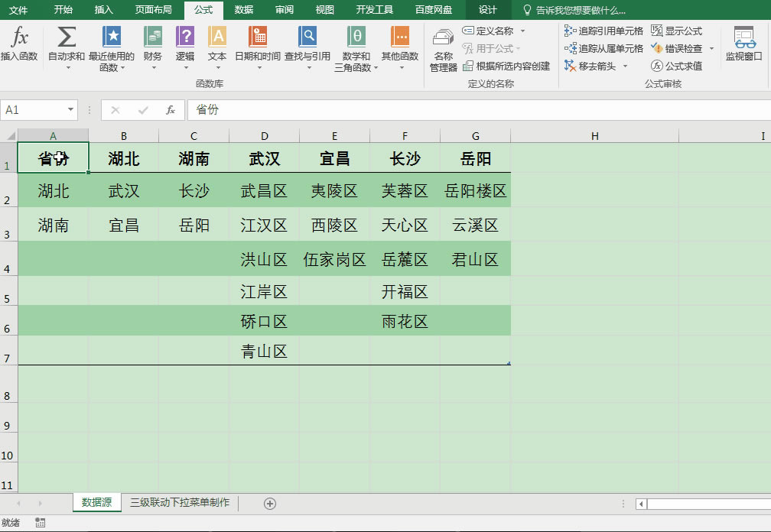Click Trace Dependents
Screen dimensions: 771x532
(603, 48)
